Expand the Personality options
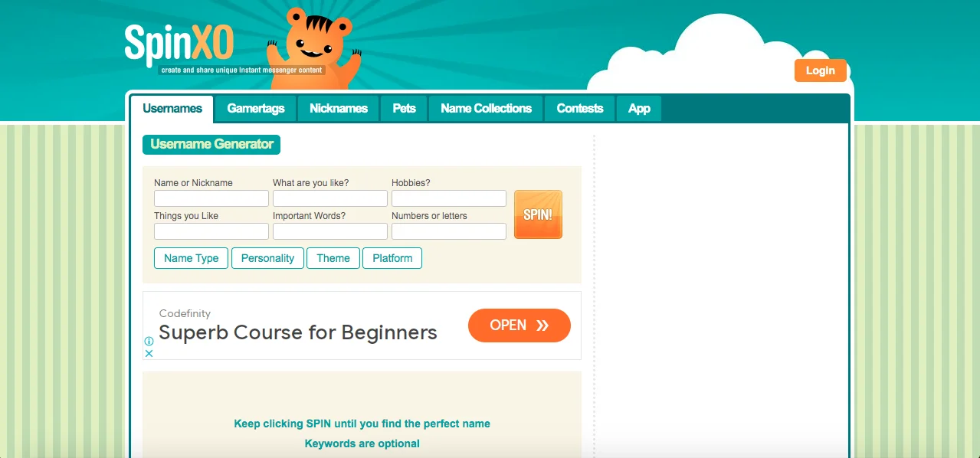This screenshot has height=458, width=980. click(x=267, y=258)
